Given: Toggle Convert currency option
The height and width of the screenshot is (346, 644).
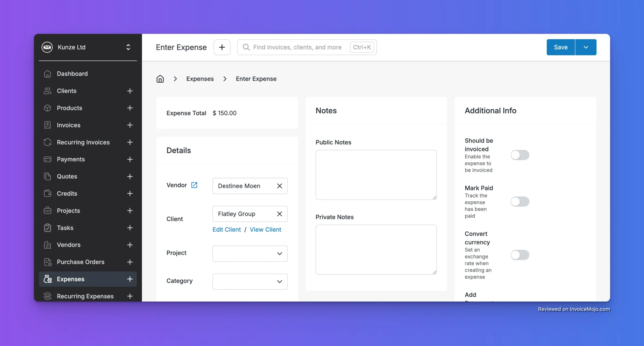Looking at the screenshot, I should pyautogui.click(x=520, y=255).
